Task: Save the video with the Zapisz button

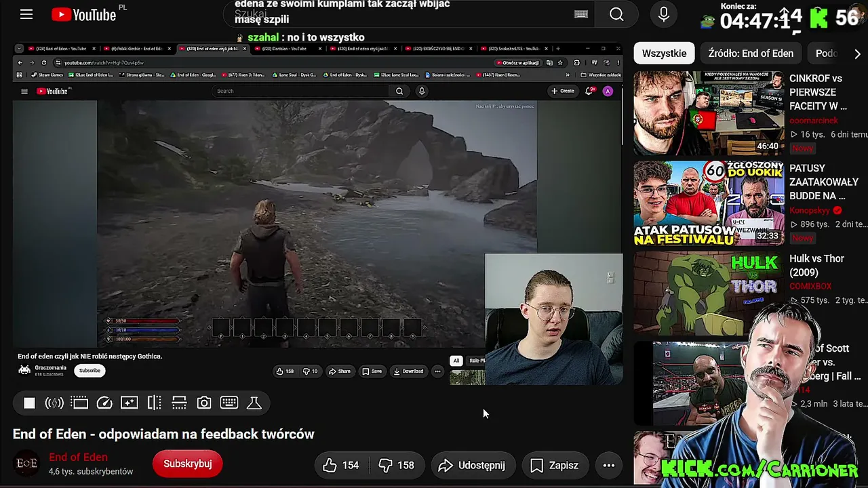Action: click(555, 465)
